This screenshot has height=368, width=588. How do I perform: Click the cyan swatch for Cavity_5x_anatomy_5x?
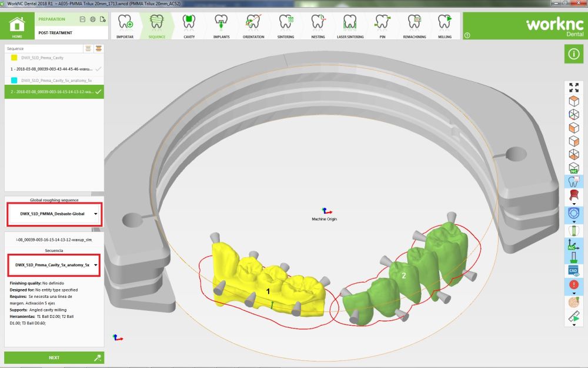(14, 80)
